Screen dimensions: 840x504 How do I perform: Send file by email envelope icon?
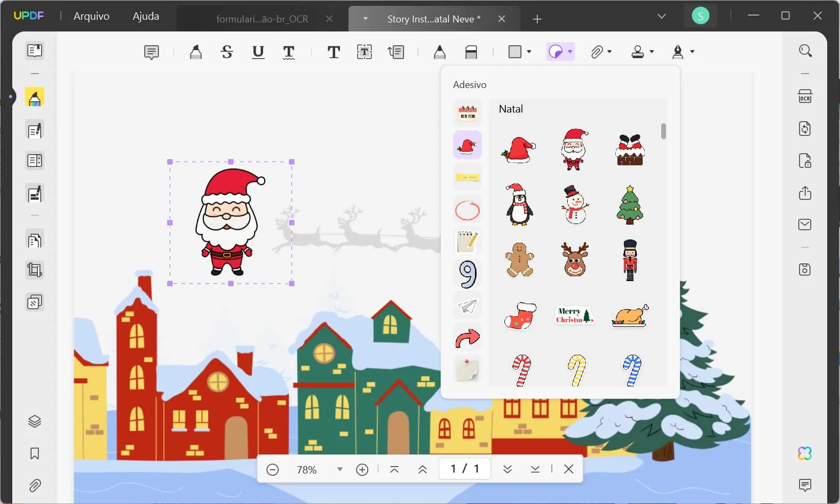805,225
